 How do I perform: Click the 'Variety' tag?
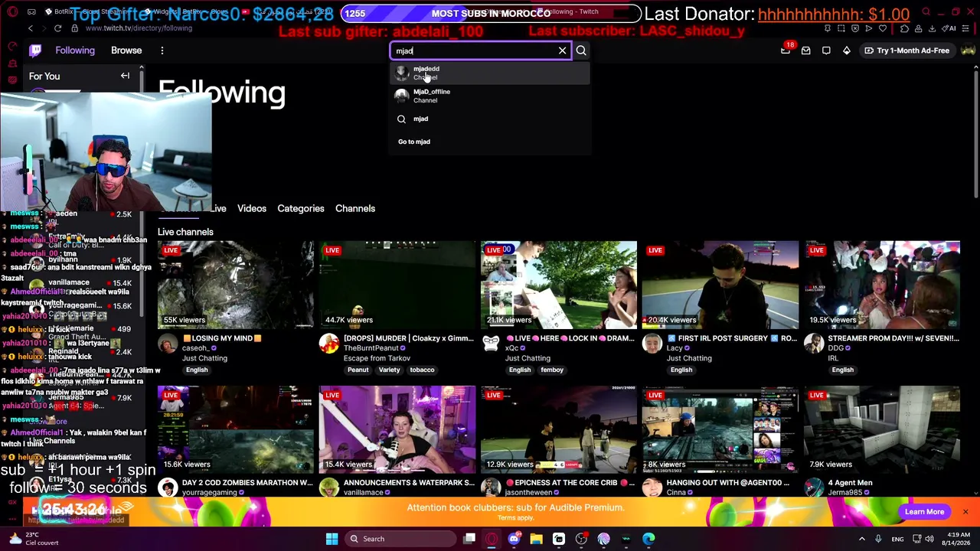[x=389, y=370]
